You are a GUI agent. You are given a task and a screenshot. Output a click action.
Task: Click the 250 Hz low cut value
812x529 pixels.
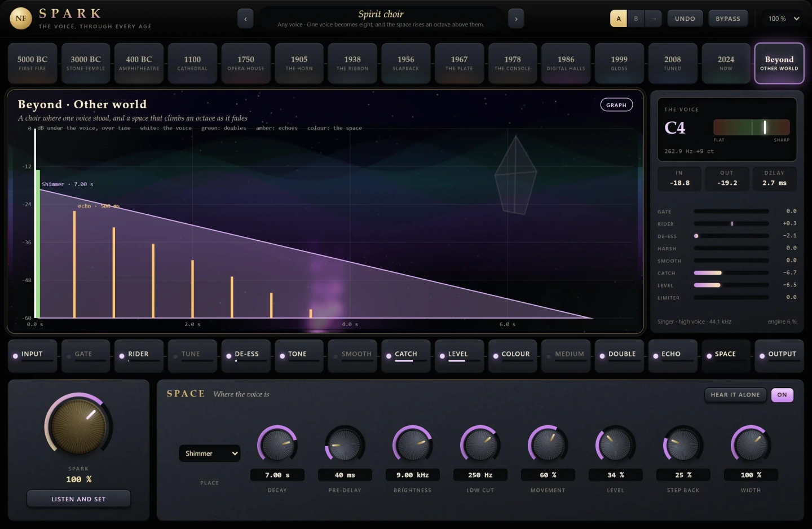480,475
